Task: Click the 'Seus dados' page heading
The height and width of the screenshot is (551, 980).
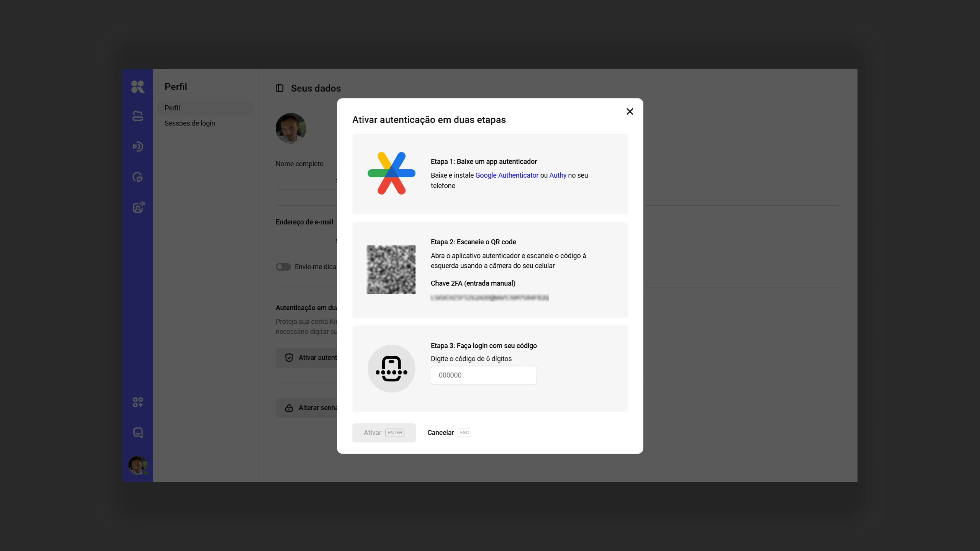Action: (x=316, y=88)
